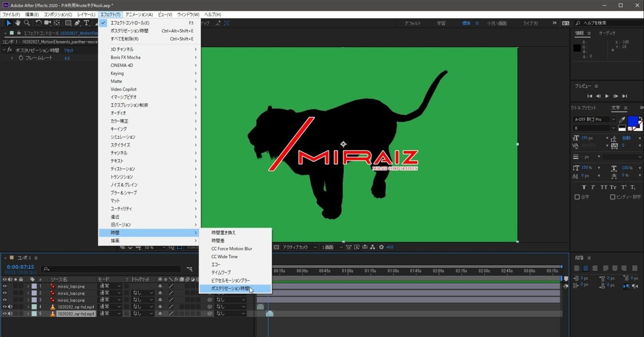Select the Pen tool
The width and height of the screenshot is (644, 337).
pyautogui.click(x=77, y=23)
